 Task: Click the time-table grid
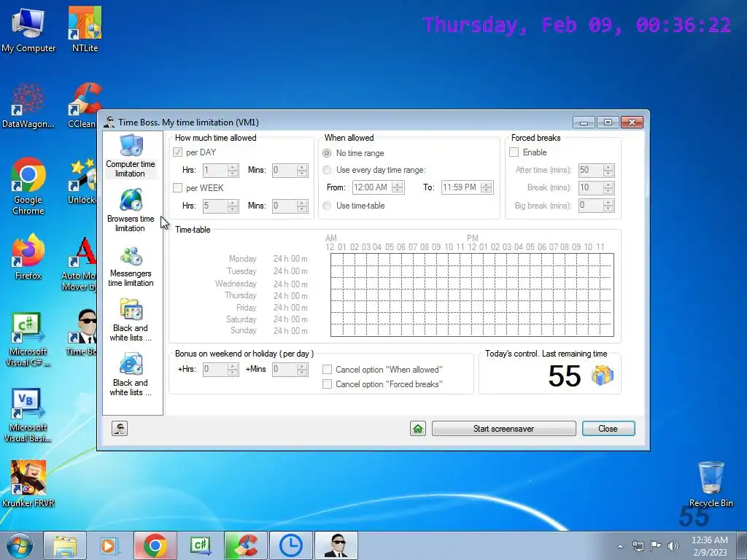tap(472, 295)
